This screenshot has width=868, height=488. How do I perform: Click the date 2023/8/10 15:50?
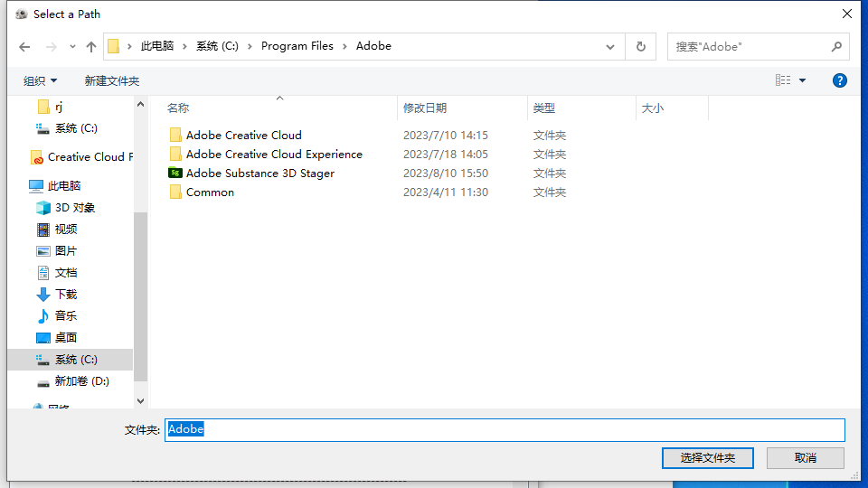click(446, 174)
